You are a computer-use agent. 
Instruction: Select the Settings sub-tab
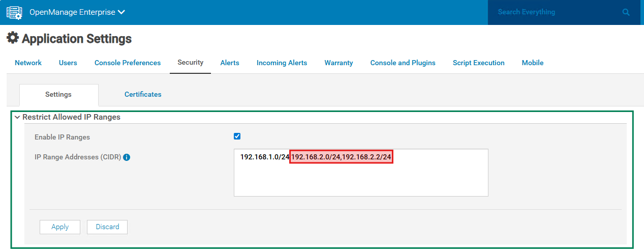[x=58, y=95]
